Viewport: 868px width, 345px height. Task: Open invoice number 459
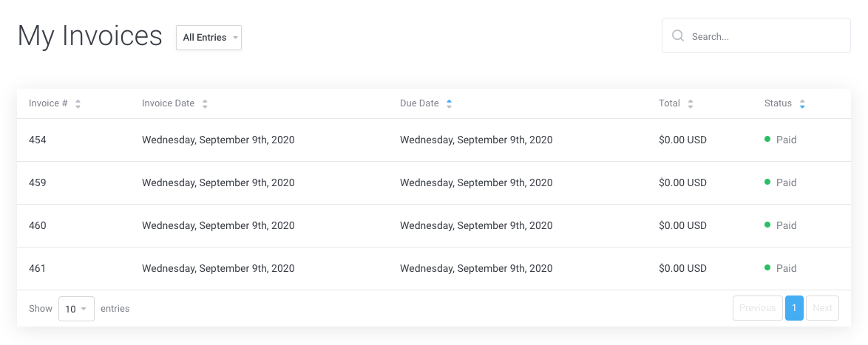point(38,182)
